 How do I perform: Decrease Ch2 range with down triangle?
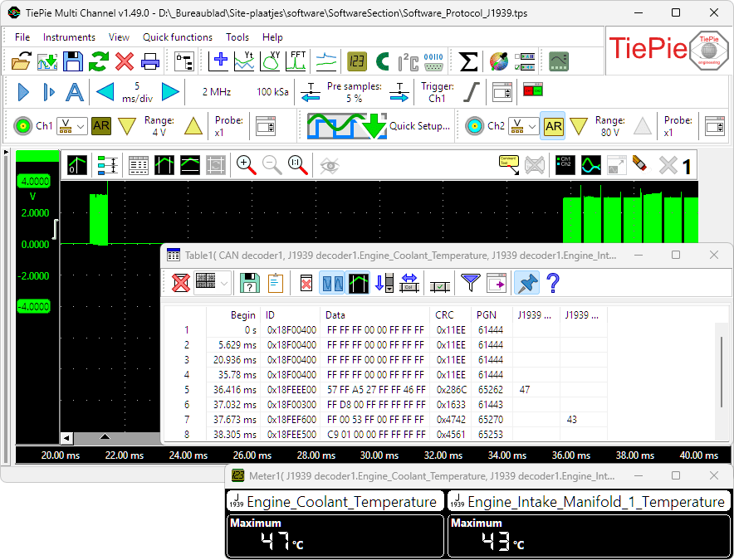[579, 126]
